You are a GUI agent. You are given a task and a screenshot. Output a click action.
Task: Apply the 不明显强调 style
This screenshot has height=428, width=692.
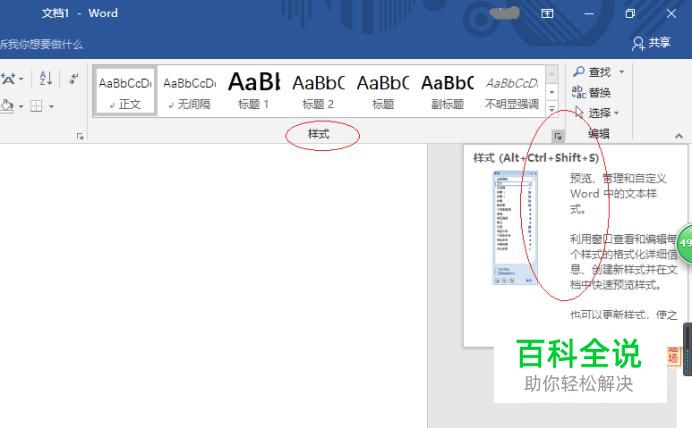(512, 92)
